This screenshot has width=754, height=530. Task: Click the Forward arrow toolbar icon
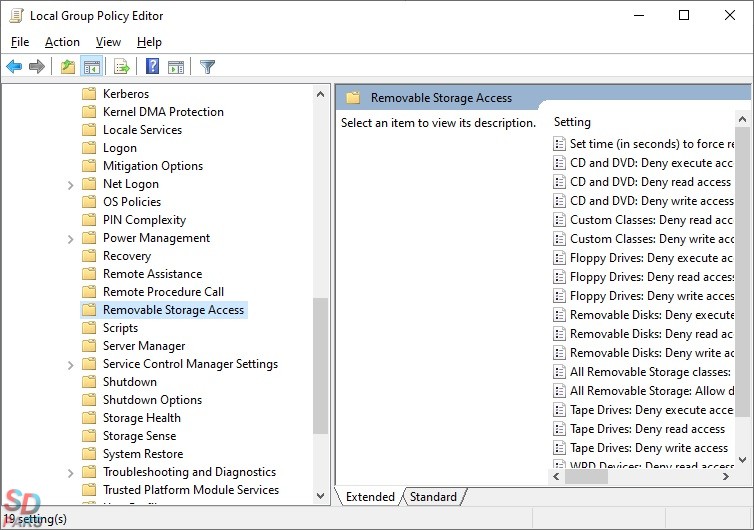click(37, 67)
